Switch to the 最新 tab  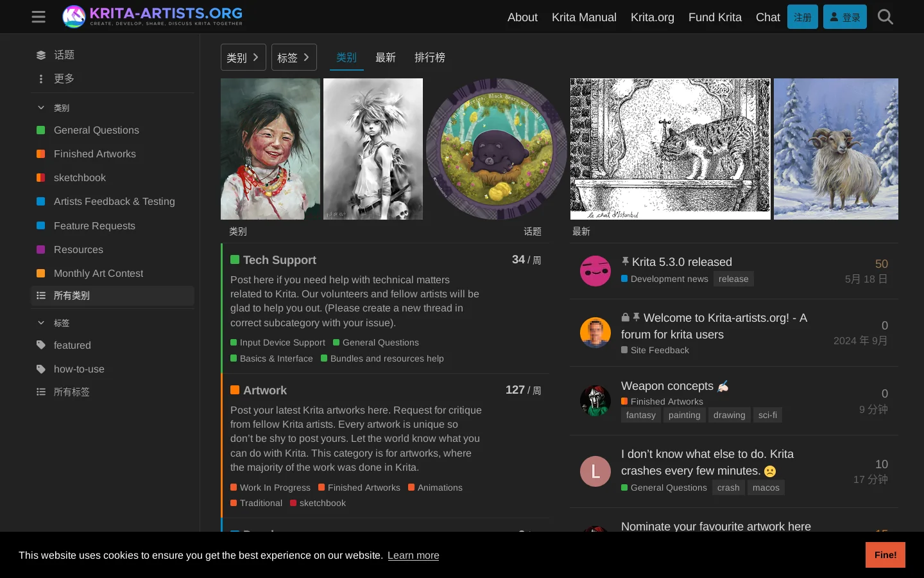[386, 57]
